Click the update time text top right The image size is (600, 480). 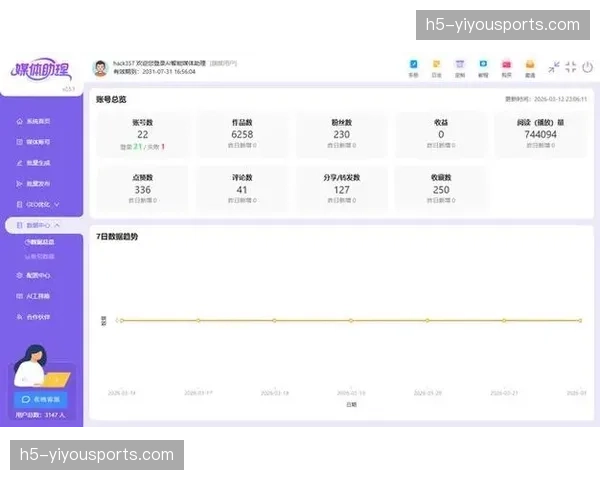(546, 99)
